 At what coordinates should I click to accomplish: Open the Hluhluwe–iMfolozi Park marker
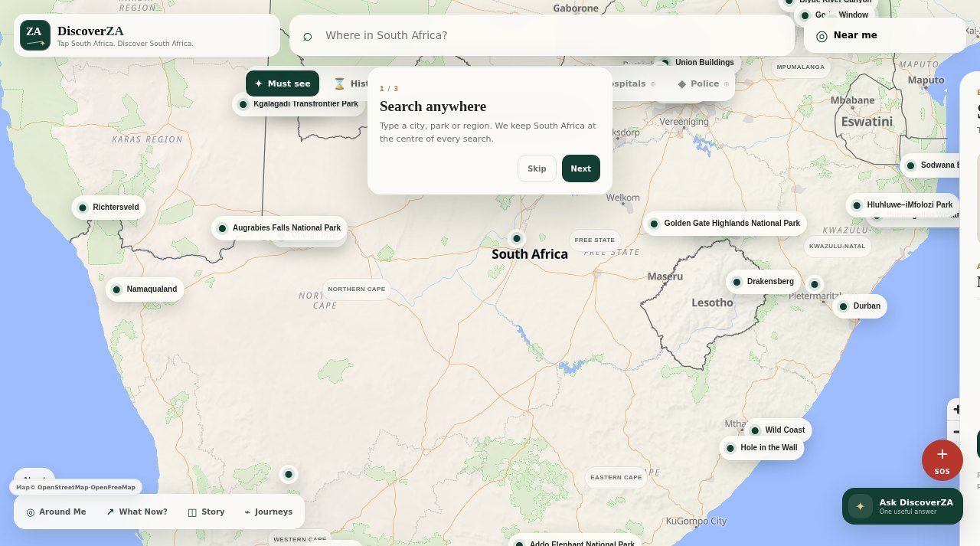pos(903,205)
